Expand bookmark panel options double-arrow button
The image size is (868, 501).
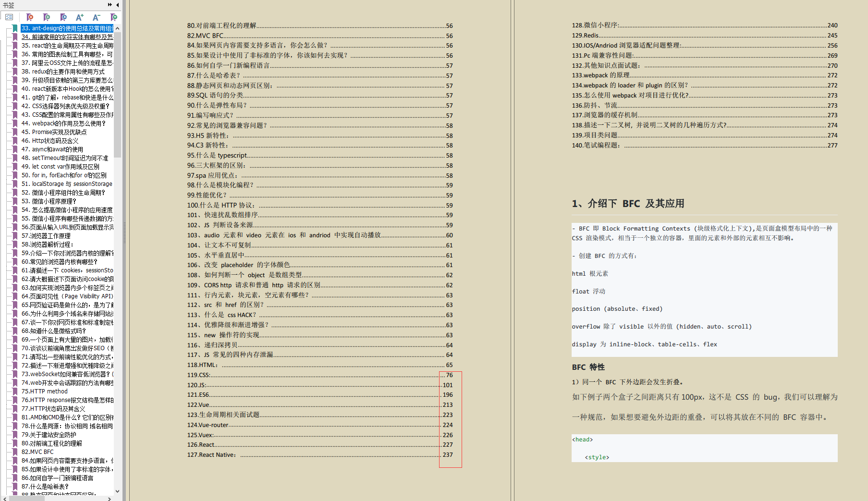pos(110,5)
